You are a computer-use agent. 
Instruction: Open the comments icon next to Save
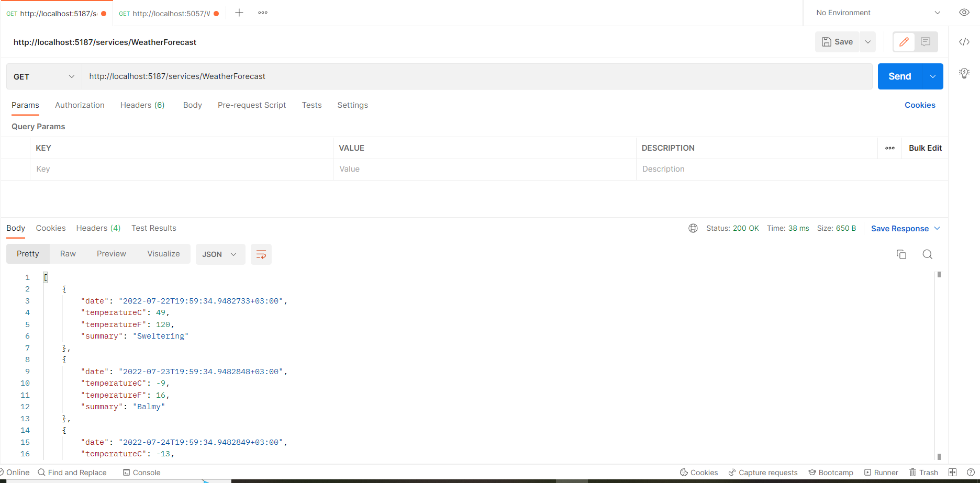click(926, 42)
